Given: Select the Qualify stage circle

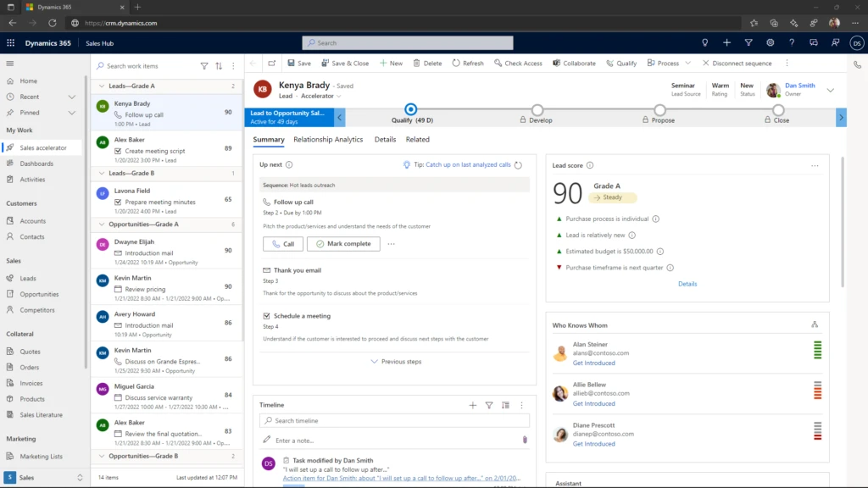Looking at the screenshot, I should tap(411, 109).
